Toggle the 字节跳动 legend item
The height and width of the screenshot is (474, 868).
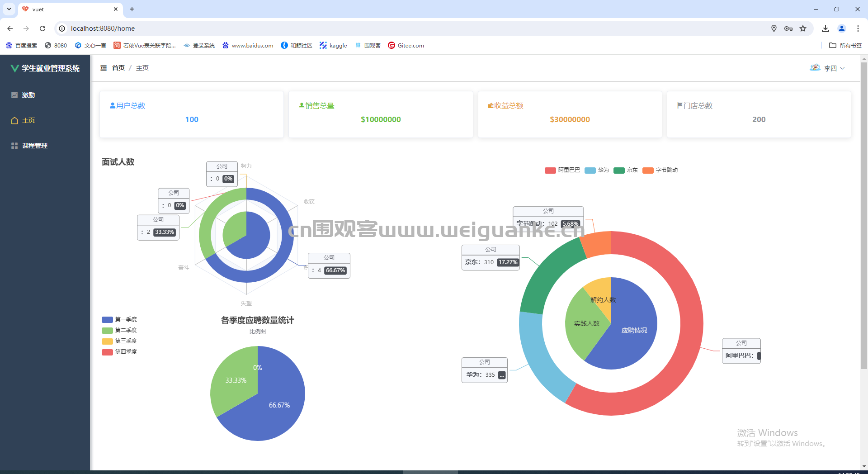coord(660,171)
